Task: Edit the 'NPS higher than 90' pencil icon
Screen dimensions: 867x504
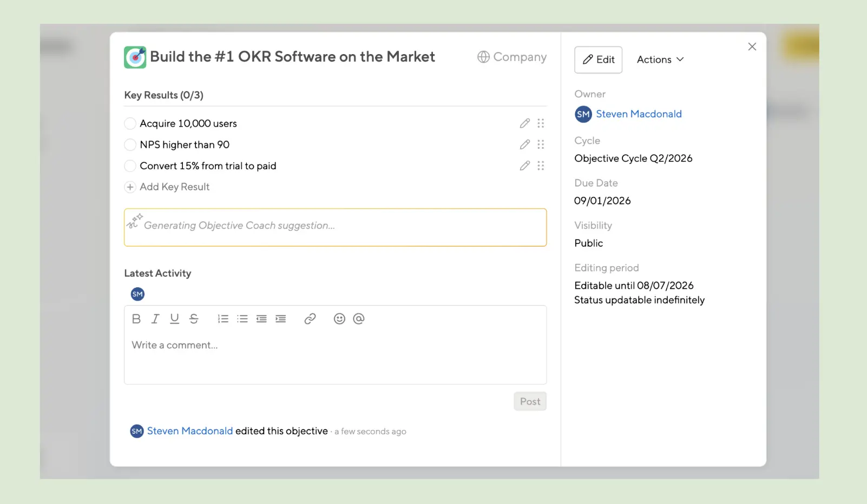Action: click(x=524, y=144)
